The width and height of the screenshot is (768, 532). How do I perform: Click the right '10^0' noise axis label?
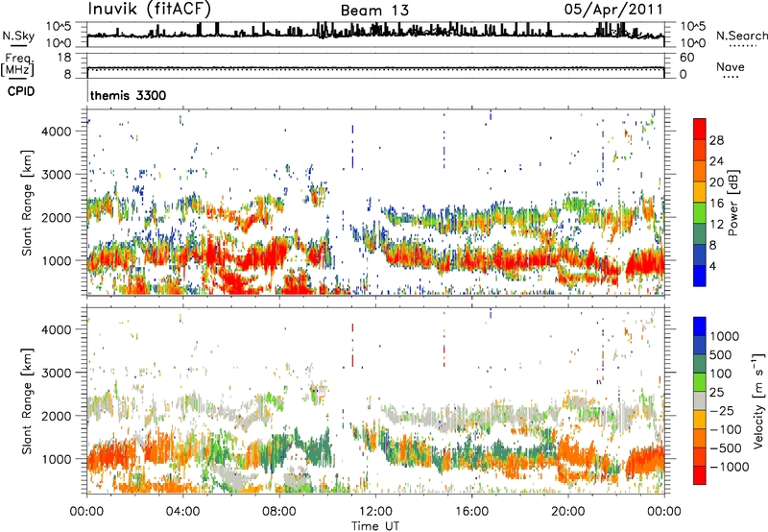coord(692,43)
